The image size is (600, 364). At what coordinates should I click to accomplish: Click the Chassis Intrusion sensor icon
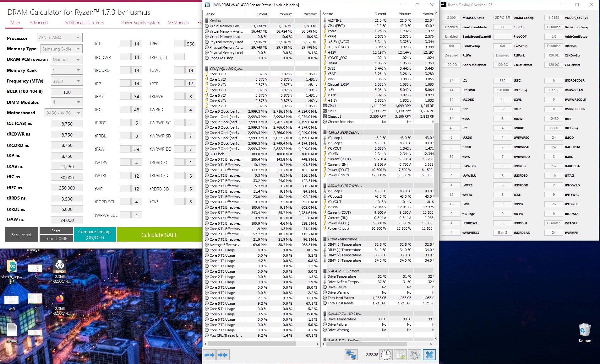tap(325, 122)
